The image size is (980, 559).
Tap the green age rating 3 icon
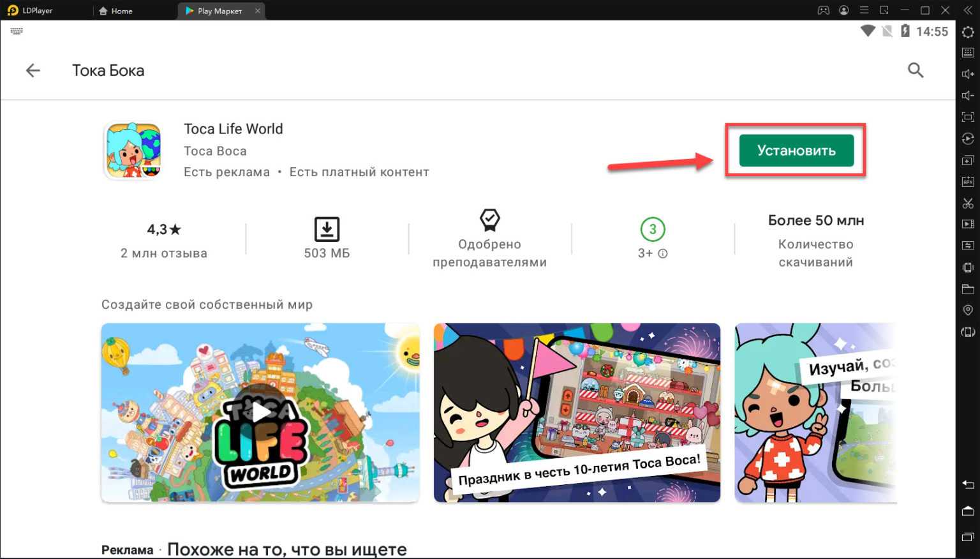click(x=652, y=229)
